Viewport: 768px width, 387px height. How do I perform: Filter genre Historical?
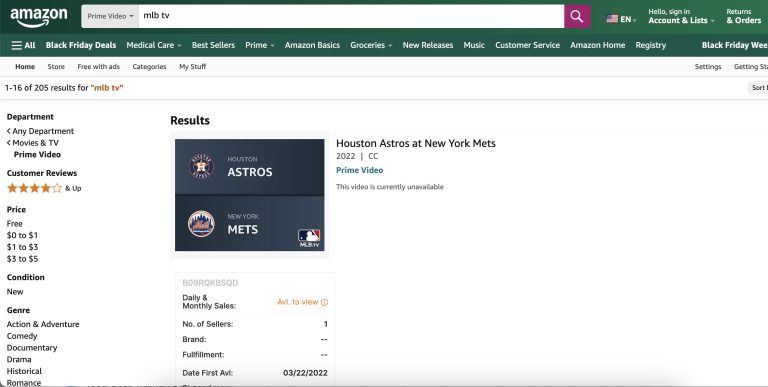pos(24,371)
